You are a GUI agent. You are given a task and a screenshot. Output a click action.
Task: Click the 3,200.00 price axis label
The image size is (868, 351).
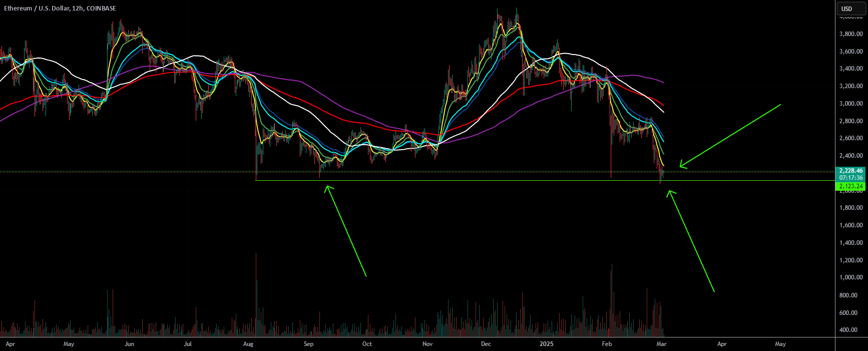(851, 86)
